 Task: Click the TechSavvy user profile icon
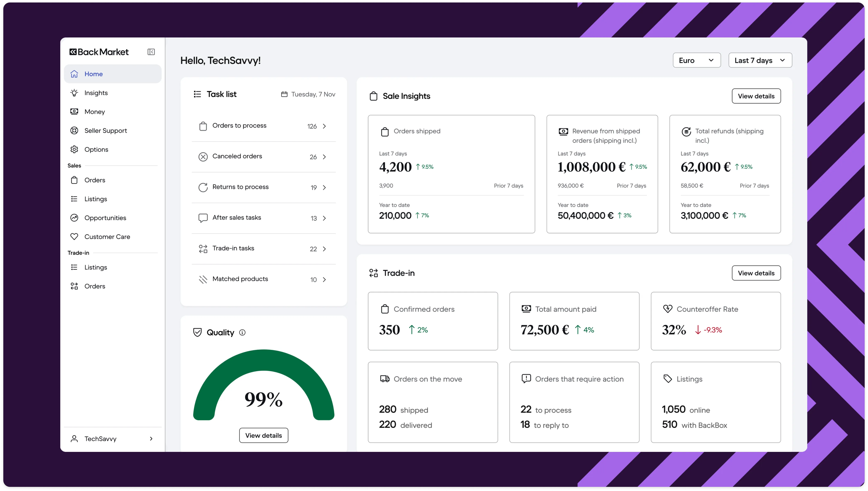point(74,439)
